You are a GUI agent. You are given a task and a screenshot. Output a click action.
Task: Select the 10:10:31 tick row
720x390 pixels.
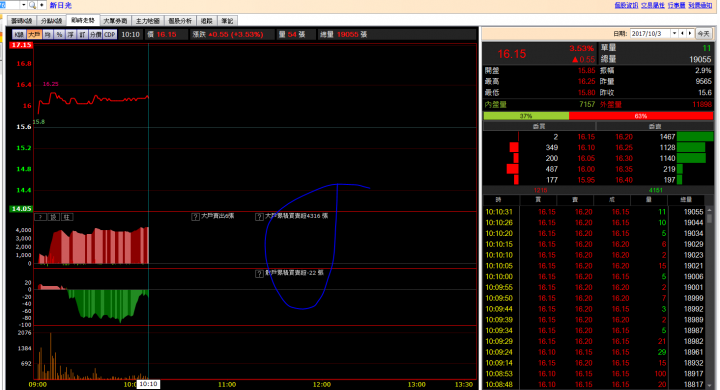594,212
